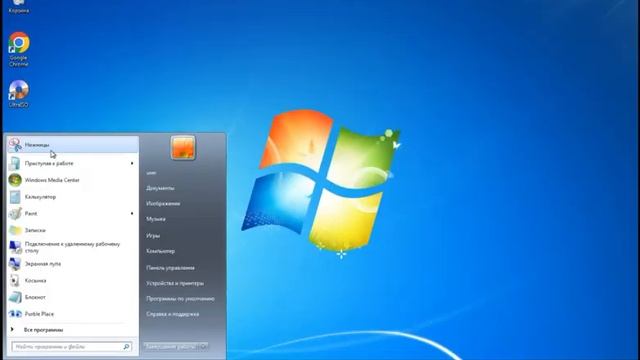Open the shutdown options arrow

click(x=204, y=347)
